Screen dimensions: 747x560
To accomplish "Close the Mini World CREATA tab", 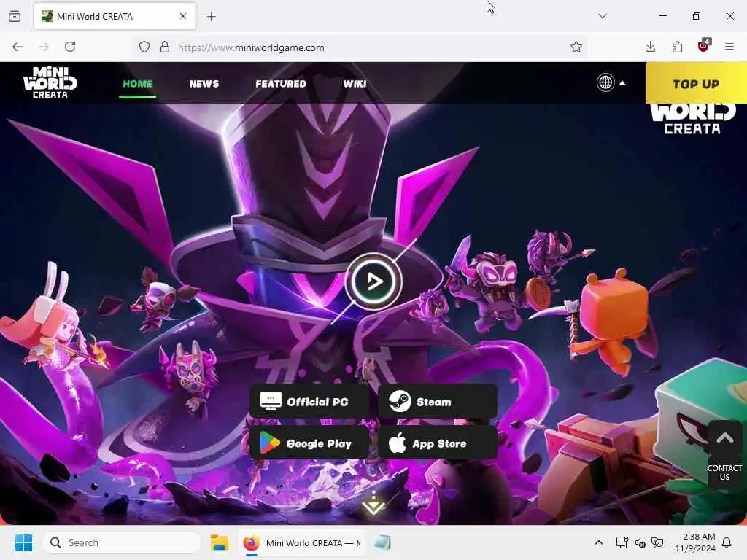I will (x=183, y=16).
